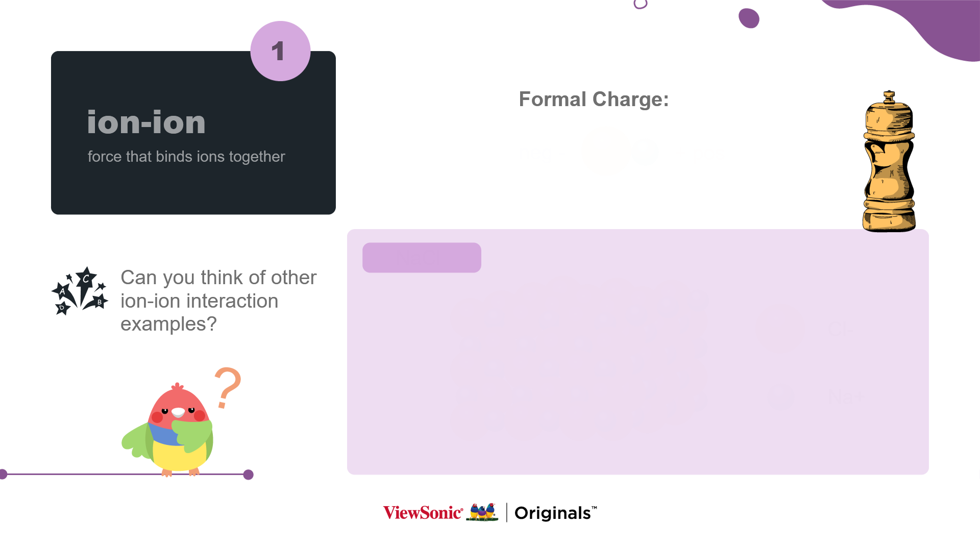
Task: Click the ViewSonic birds logo icon
Action: [482, 512]
